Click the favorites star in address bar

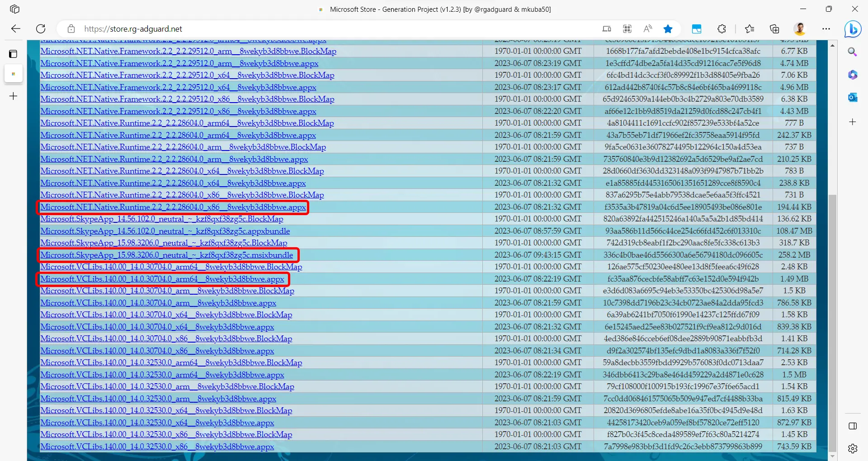(x=668, y=29)
